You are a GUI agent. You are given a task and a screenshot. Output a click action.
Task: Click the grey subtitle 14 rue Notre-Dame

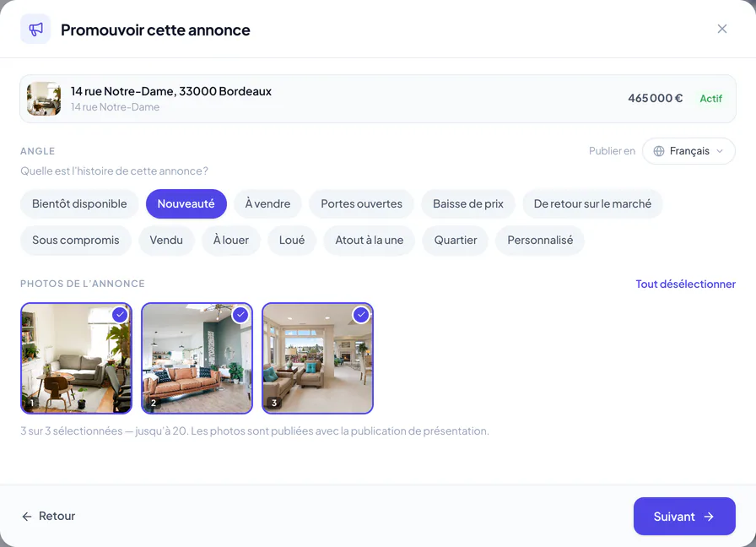click(116, 107)
